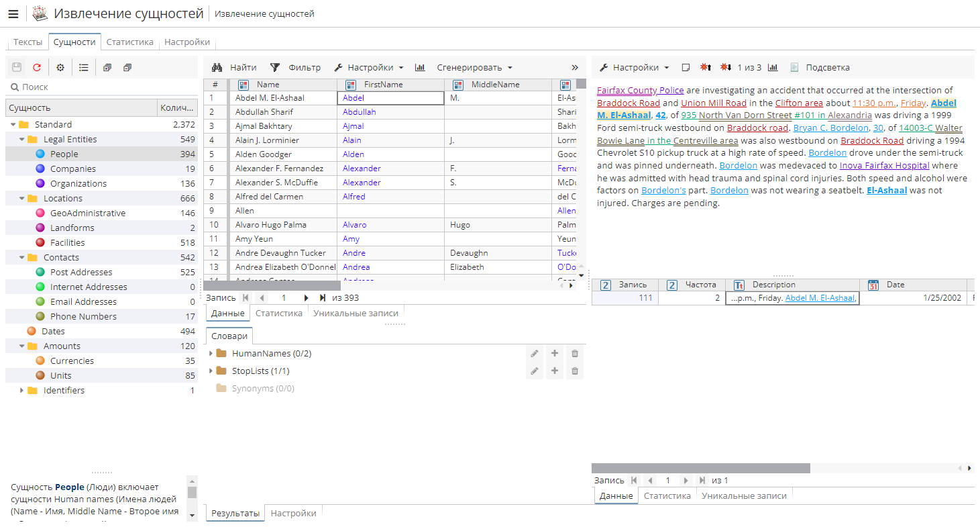Show more toolbar items with double chevron
The image size is (980, 527).
click(575, 68)
